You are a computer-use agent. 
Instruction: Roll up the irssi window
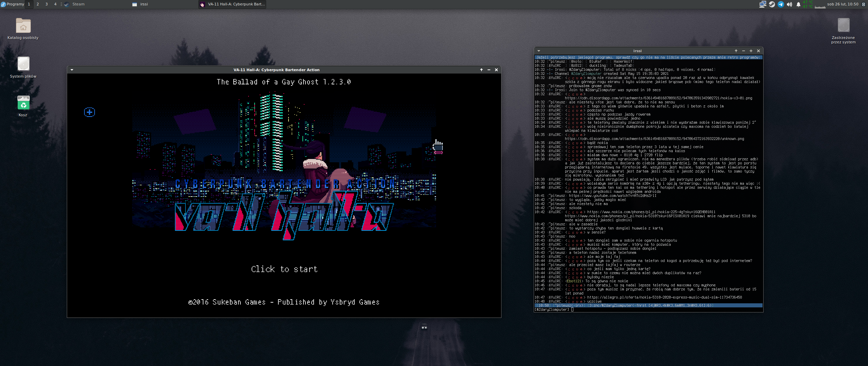click(736, 51)
